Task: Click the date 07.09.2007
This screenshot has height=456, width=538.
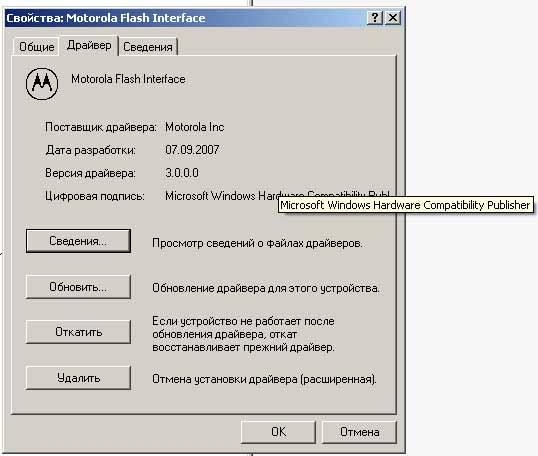Action: [192, 150]
